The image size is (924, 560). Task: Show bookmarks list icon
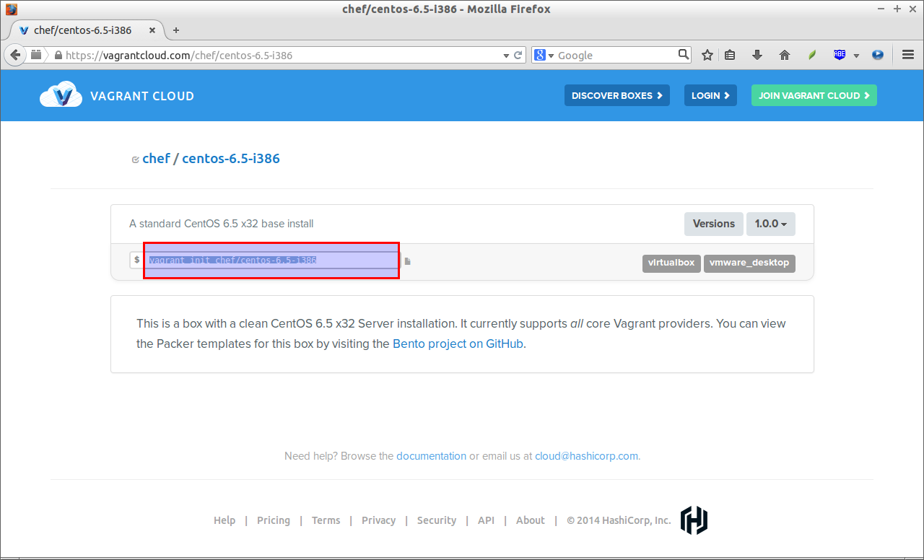(x=730, y=55)
